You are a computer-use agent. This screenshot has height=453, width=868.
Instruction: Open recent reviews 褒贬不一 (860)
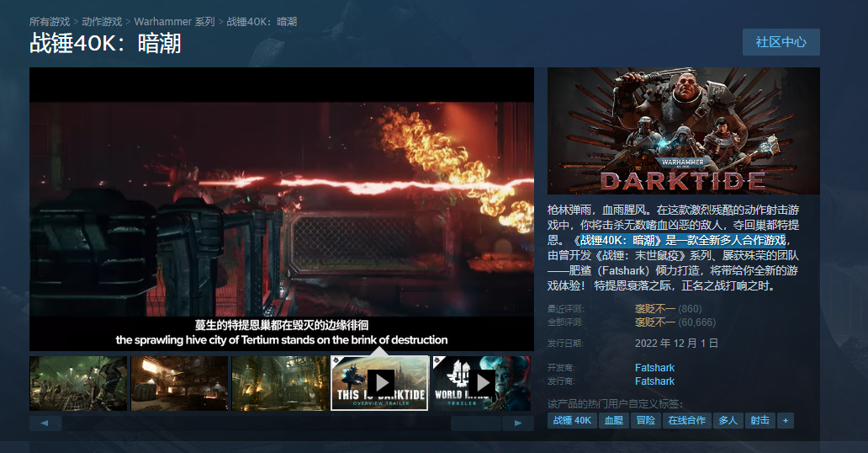tap(668, 309)
